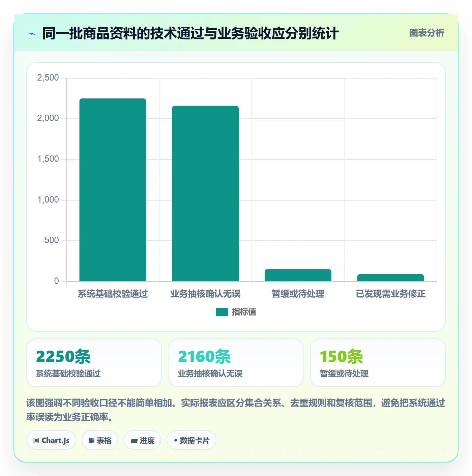Click card caption 暂缓或待处理 under 150条

point(344,374)
